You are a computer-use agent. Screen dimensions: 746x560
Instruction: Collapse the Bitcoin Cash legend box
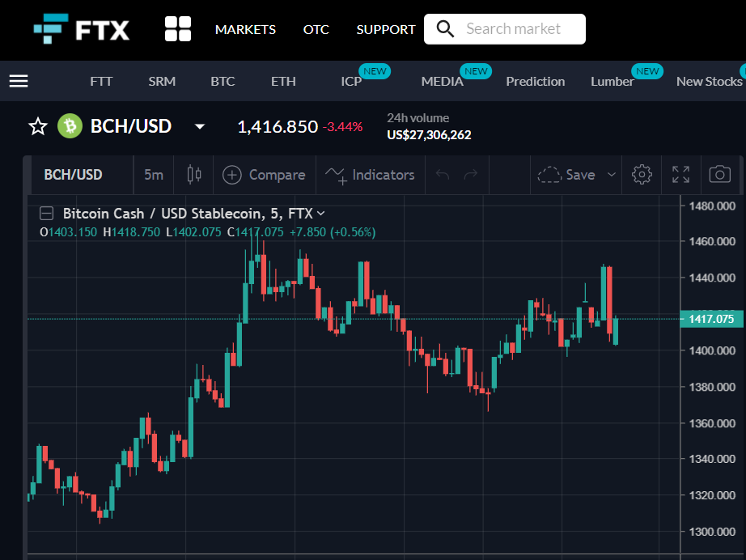coord(46,213)
